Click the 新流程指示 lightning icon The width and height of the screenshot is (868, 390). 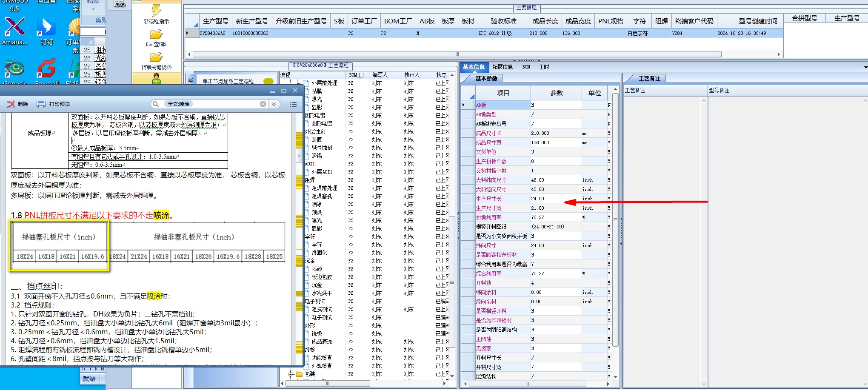pyautogui.click(x=156, y=11)
